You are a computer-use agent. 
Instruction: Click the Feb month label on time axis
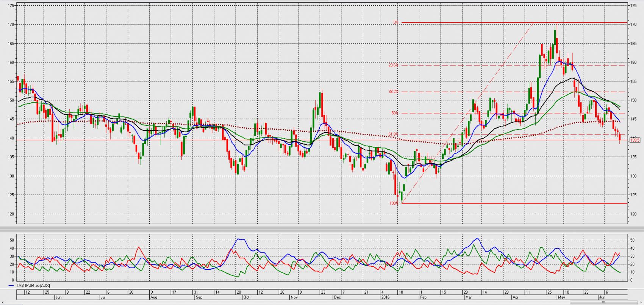(x=424, y=297)
